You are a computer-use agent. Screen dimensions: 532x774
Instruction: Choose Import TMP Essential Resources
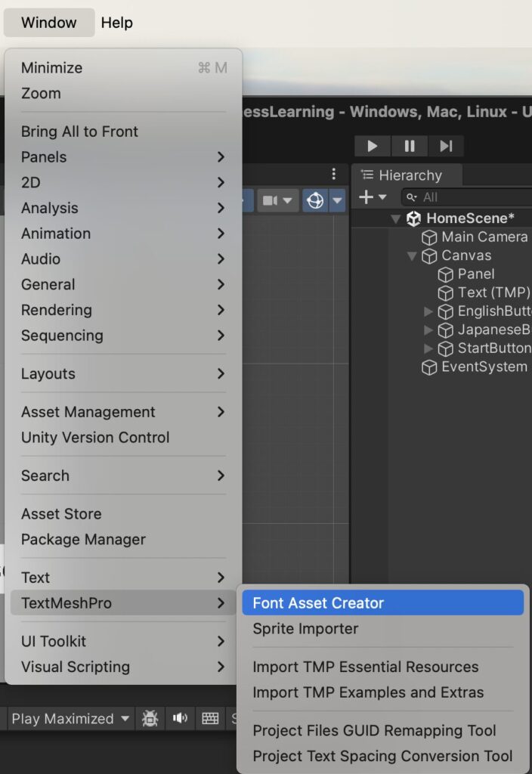coord(365,667)
